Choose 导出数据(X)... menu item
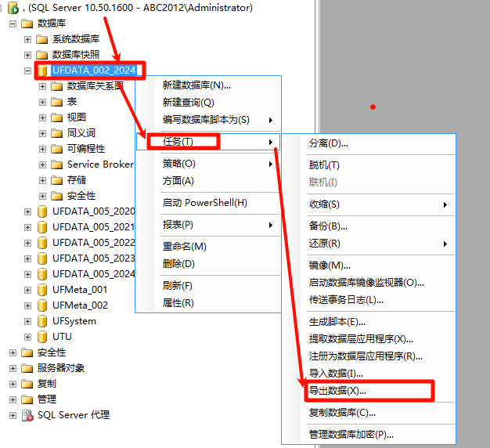This screenshot has height=448, width=490. tap(369, 391)
